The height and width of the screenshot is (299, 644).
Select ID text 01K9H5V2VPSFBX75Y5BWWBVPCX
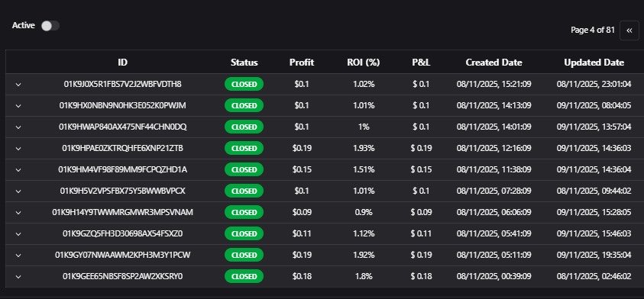click(122, 191)
